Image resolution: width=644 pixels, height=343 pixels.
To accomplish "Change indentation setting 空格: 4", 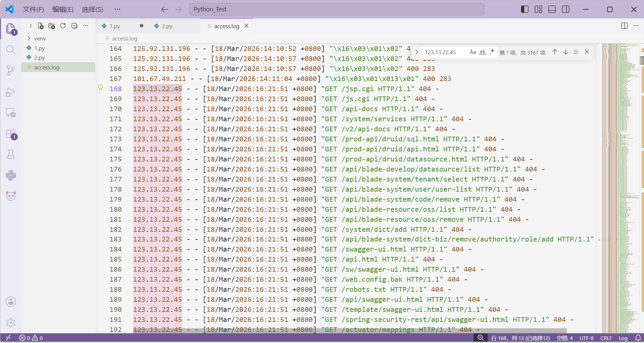I will coord(565,338).
